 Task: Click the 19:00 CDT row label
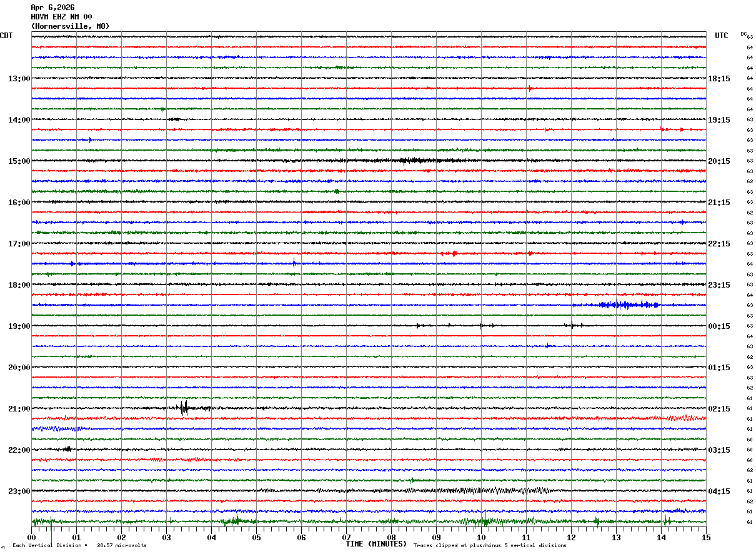coord(19,326)
